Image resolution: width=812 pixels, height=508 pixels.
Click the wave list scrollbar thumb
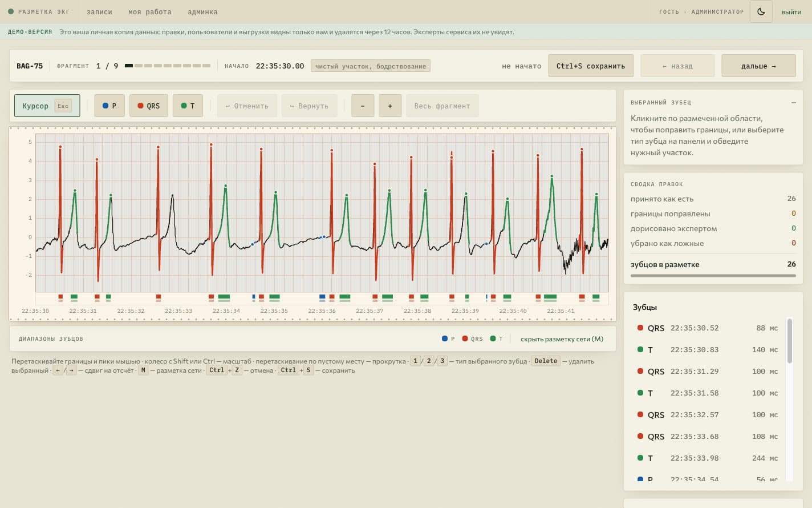790,341
